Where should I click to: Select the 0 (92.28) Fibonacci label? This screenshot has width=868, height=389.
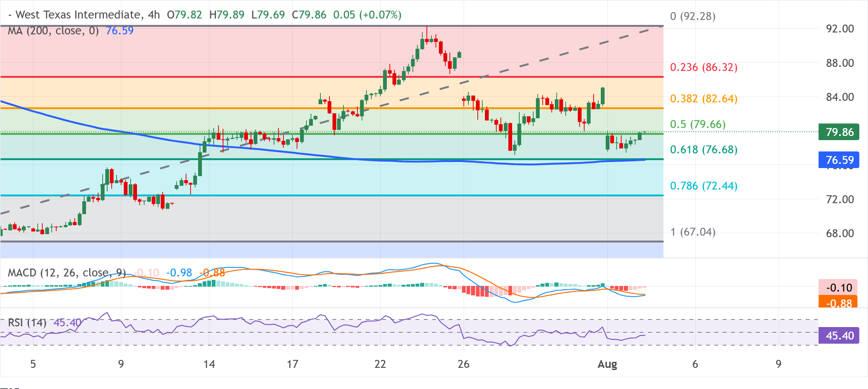coord(693,16)
